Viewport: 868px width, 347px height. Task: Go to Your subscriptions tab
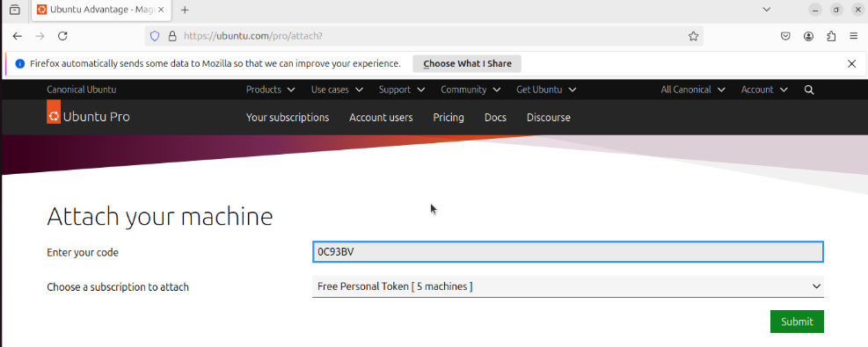288,117
